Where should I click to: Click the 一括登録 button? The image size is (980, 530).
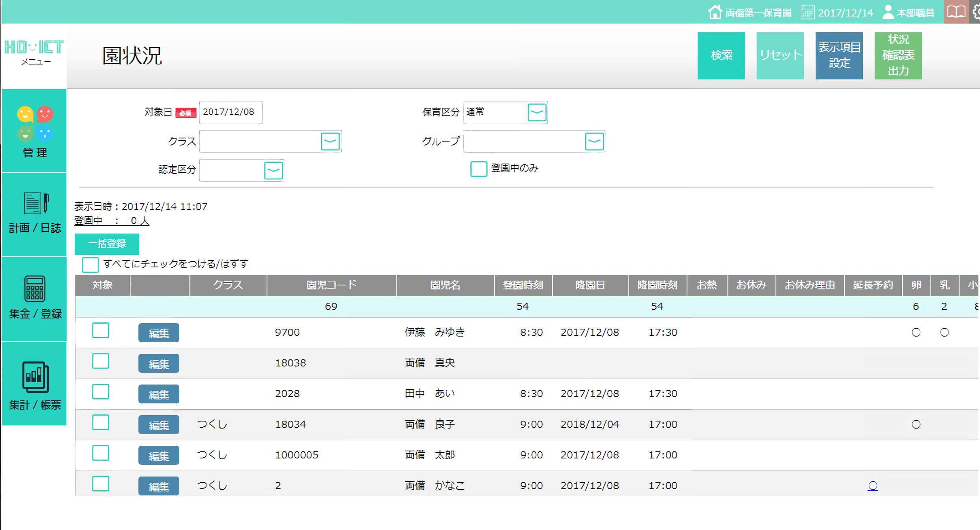tap(107, 244)
